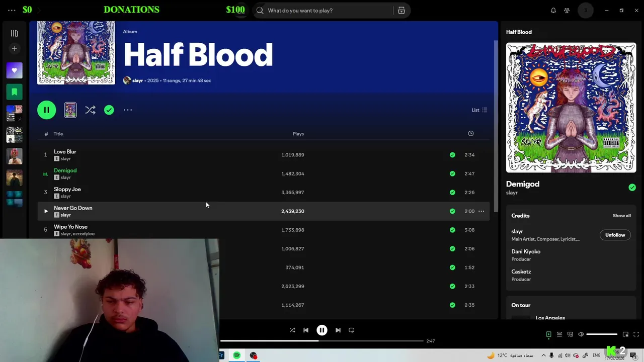Select the Sloppy Joe track title

tap(67, 189)
